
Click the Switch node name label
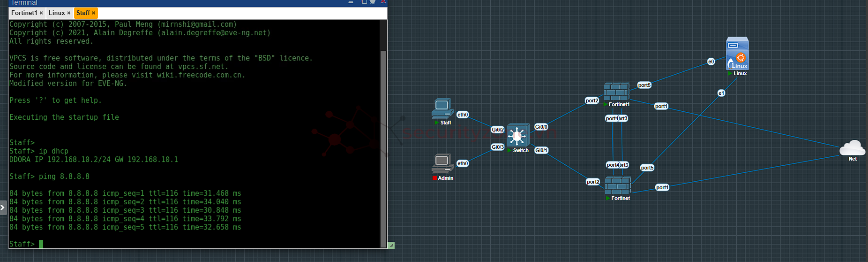click(x=521, y=150)
